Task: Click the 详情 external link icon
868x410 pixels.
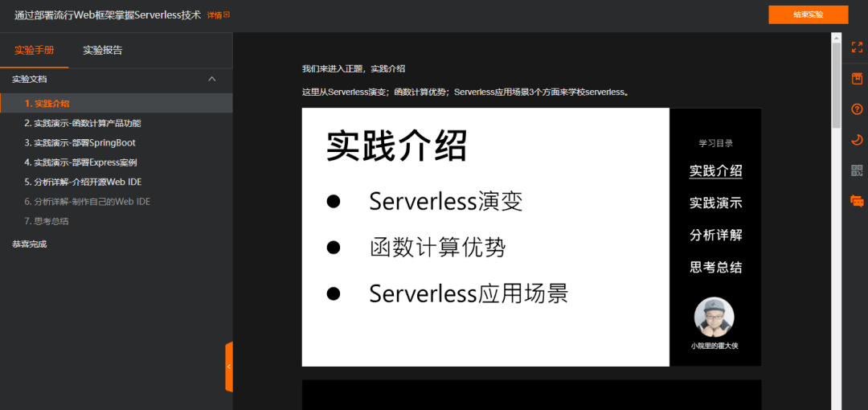Action: pos(227,15)
